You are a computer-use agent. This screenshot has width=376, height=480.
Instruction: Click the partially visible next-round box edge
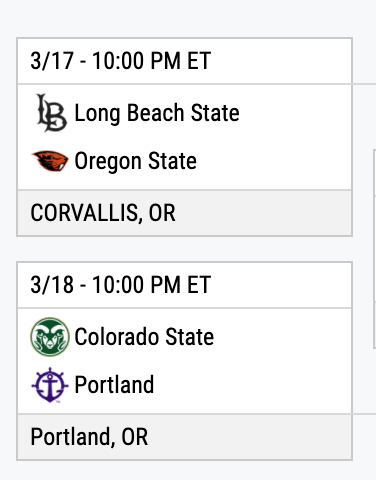pyautogui.click(x=374, y=248)
